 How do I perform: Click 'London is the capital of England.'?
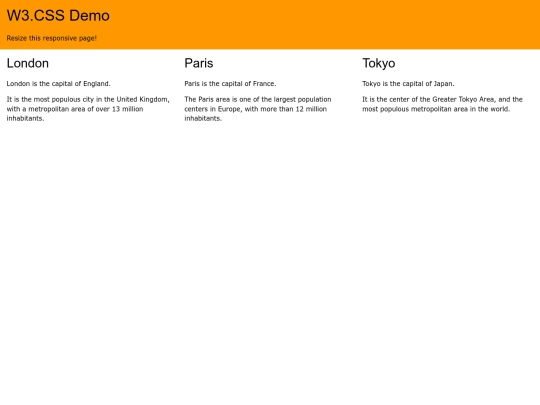point(59,84)
